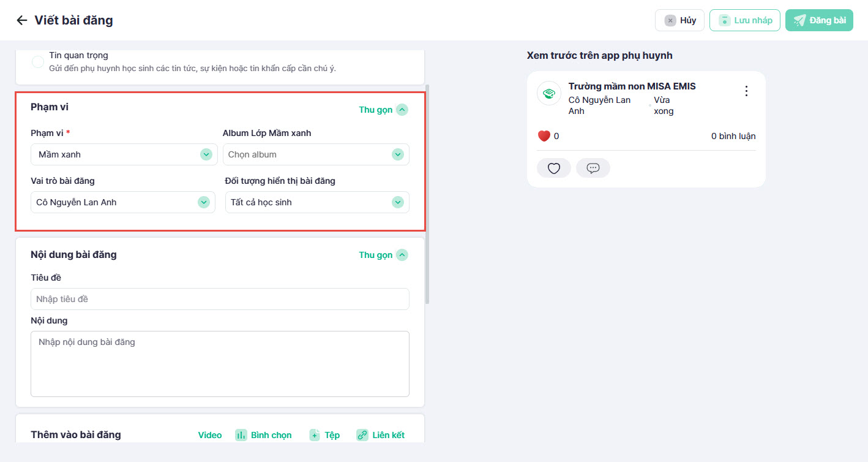The width and height of the screenshot is (868, 462).
Task: Save the post with Lưu nháp
Action: 744,20
